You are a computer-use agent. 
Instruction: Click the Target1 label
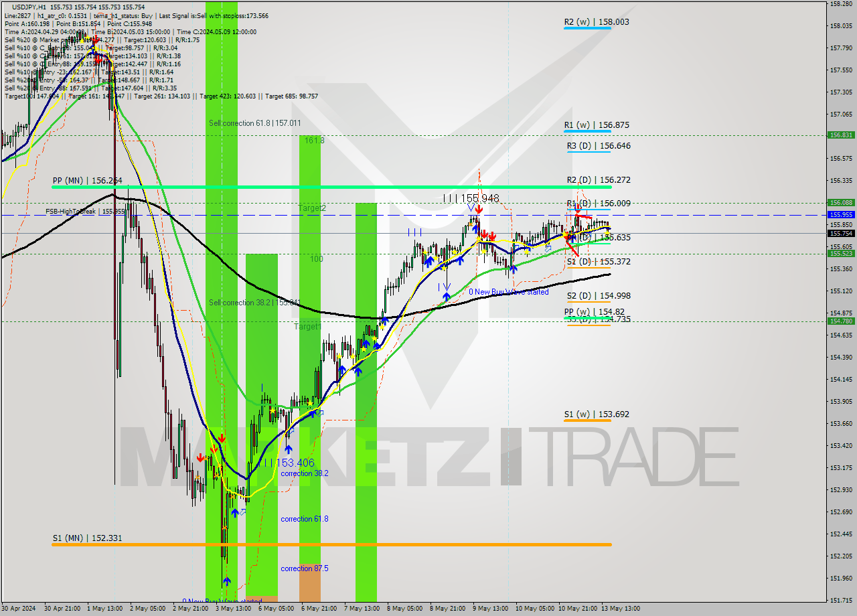307,327
